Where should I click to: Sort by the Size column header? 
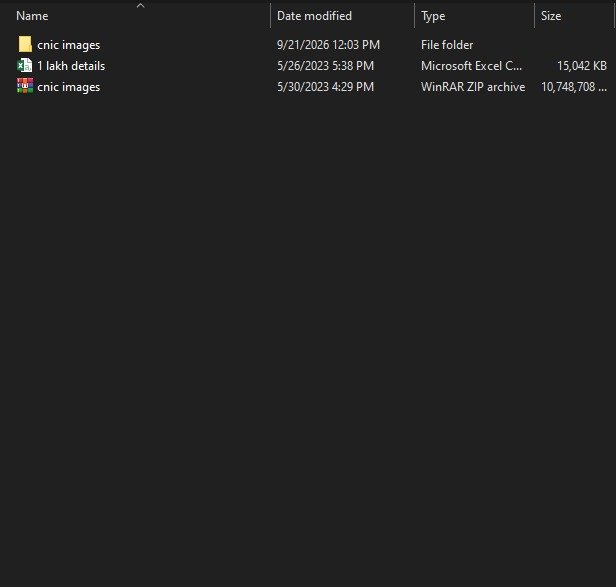pyautogui.click(x=551, y=16)
